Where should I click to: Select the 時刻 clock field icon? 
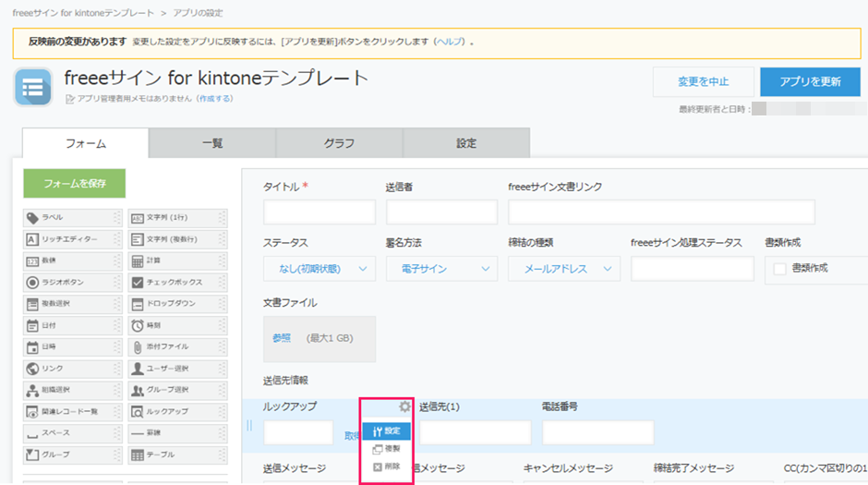(x=138, y=325)
